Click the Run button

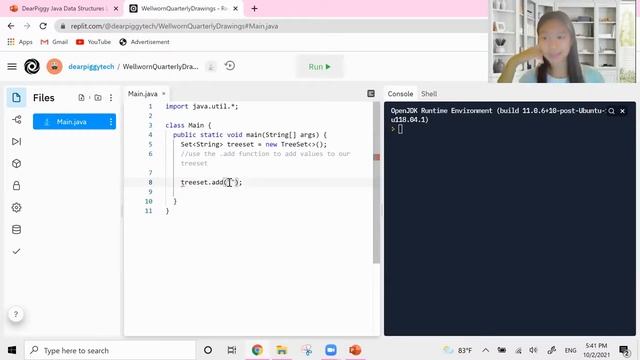[320, 67]
